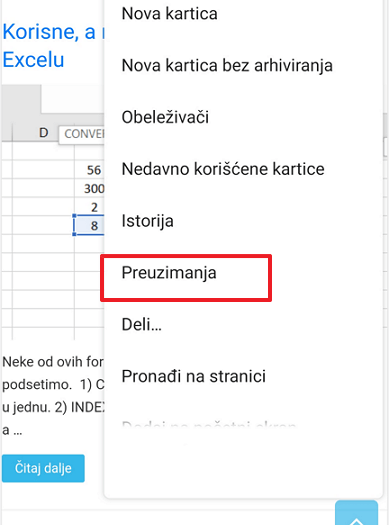Click the Čitaj dalje button
Viewport: 389px width, 525px height.
(43, 468)
